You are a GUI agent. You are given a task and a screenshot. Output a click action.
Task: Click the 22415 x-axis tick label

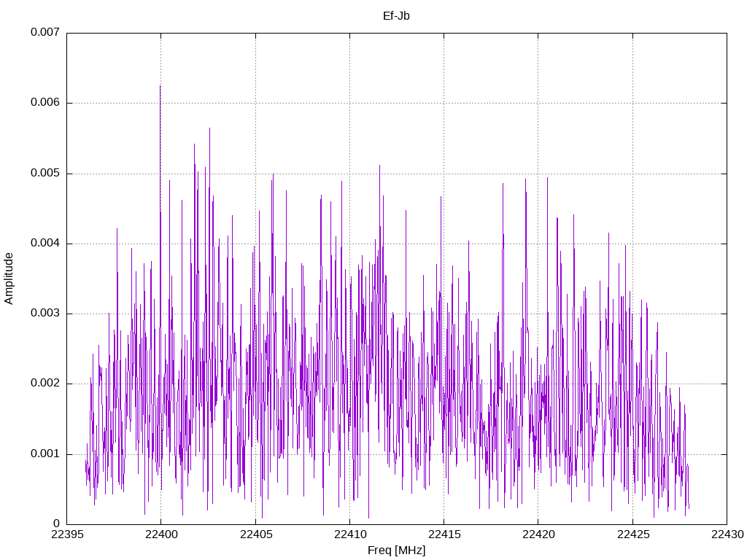click(x=444, y=534)
